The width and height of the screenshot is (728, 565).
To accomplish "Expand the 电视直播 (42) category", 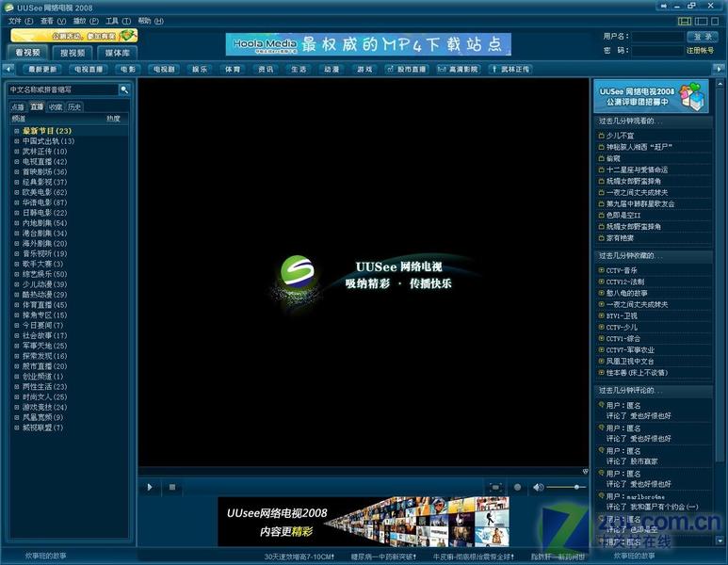I will [x=17, y=162].
